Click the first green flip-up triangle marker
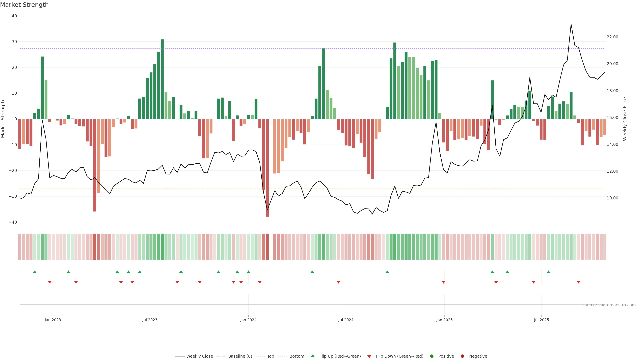Viewport: 644px width, 362px height. tap(35, 272)
